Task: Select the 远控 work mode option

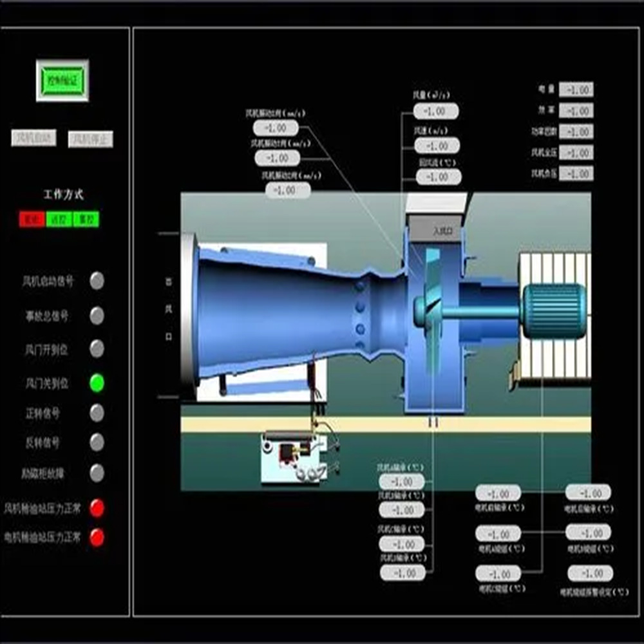Action: (59, 220)
